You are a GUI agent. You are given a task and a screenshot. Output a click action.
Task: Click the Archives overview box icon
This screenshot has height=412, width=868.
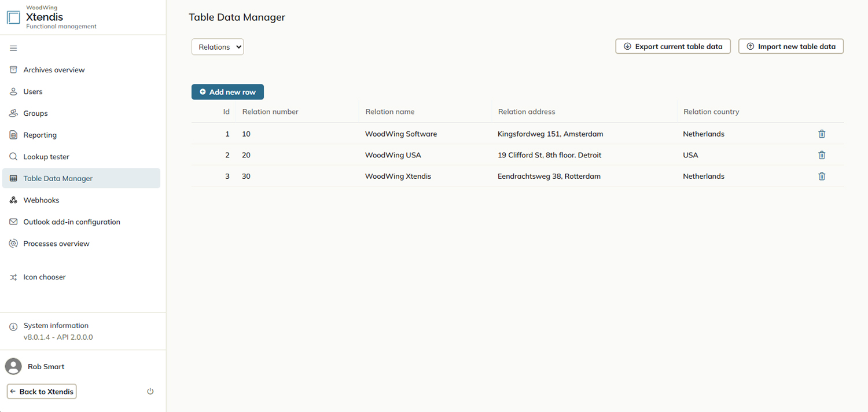click(13, 69)
